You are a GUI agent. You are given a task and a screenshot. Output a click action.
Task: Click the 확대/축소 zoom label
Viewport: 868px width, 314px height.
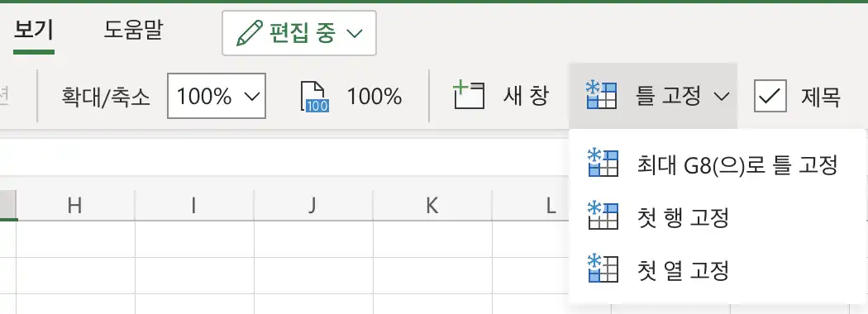(106, 98)
